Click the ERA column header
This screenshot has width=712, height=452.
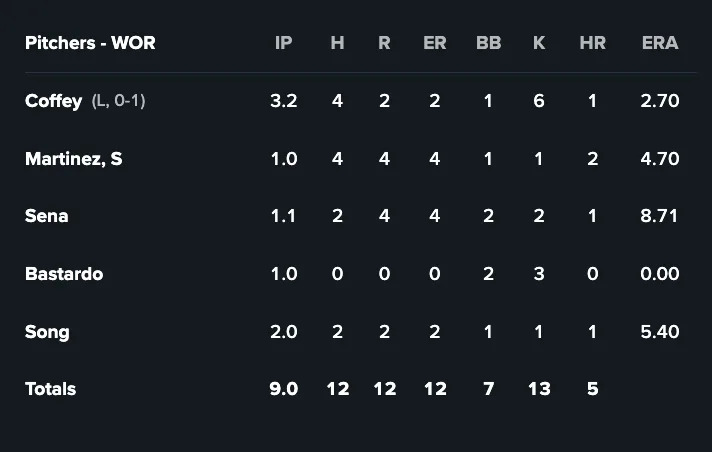coord(660,43)
